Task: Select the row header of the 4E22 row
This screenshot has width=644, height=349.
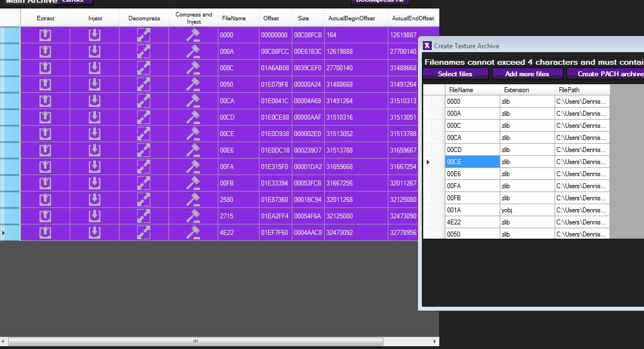Action: 10,233
